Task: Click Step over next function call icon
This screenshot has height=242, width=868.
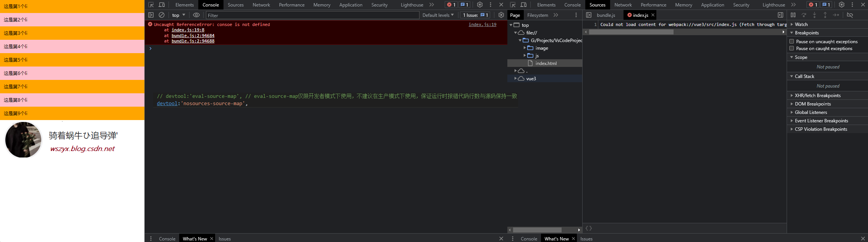Action: coord(804,15)
